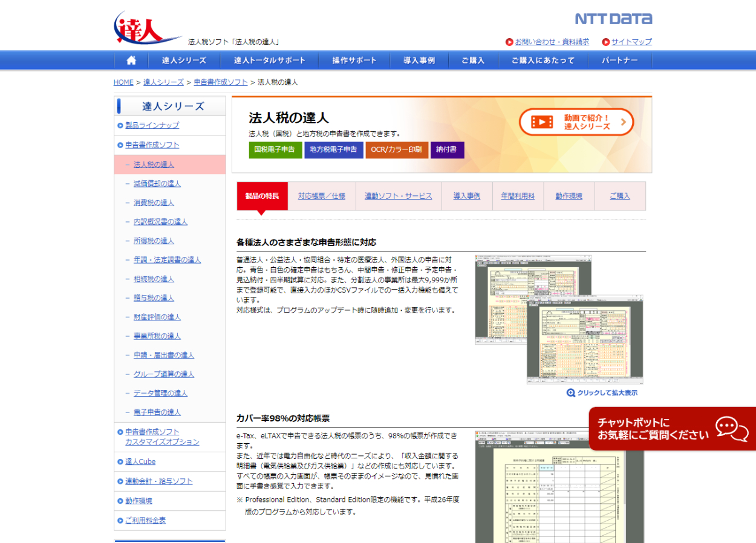Expand 製品ラインナップ sidebar section
Viewport: 756px width, 543px height.
point(152,125)
